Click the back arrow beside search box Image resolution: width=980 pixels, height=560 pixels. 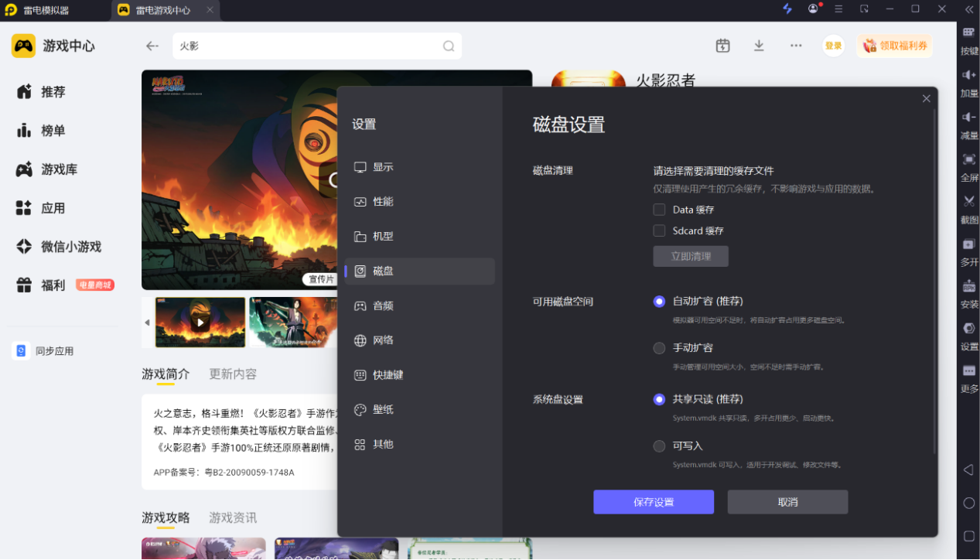[152, 46]
